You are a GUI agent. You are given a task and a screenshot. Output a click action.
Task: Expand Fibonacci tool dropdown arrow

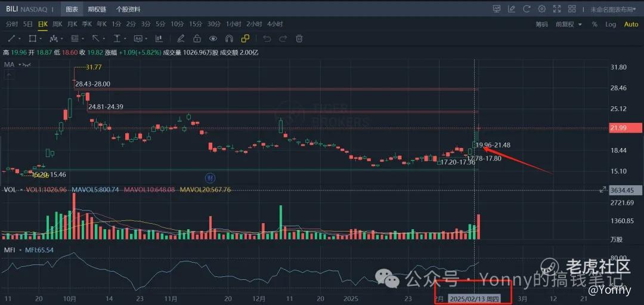click(83, 39)
